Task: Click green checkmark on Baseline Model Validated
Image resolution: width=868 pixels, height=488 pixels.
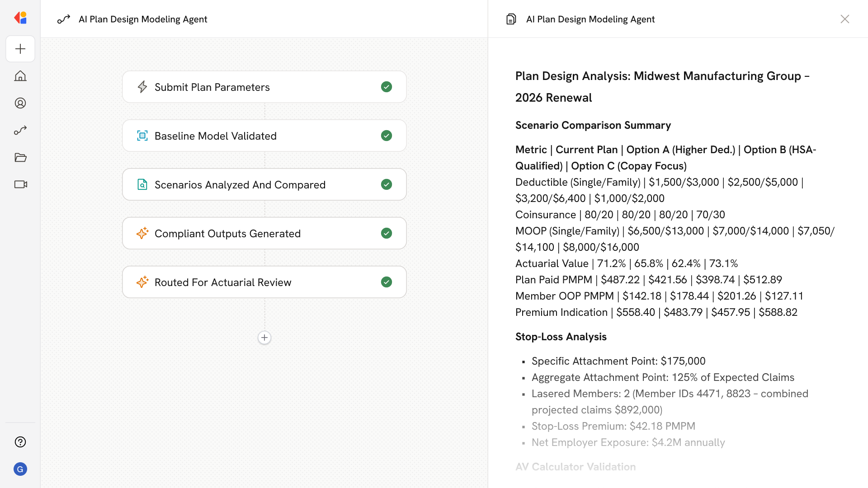Action: 387,136
